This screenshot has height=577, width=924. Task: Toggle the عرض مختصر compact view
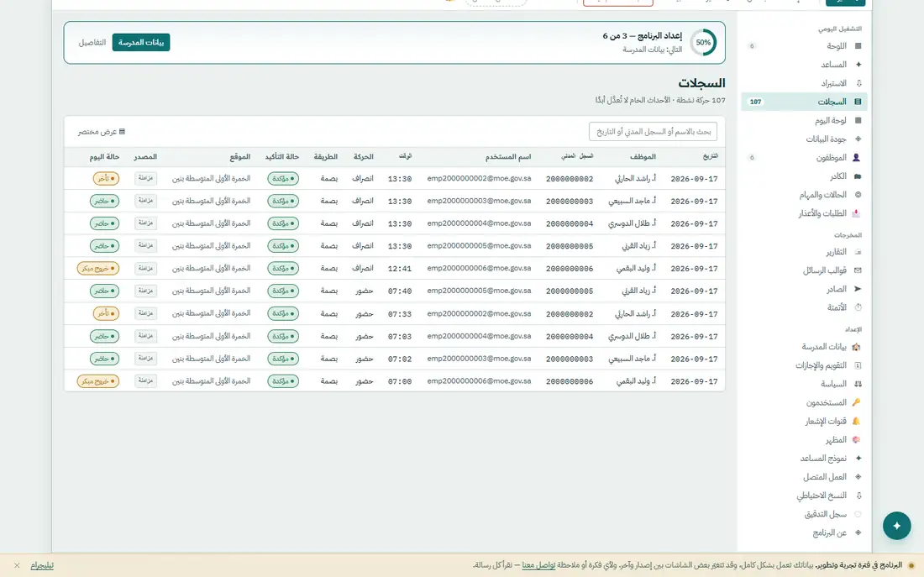tap(102, 131)
